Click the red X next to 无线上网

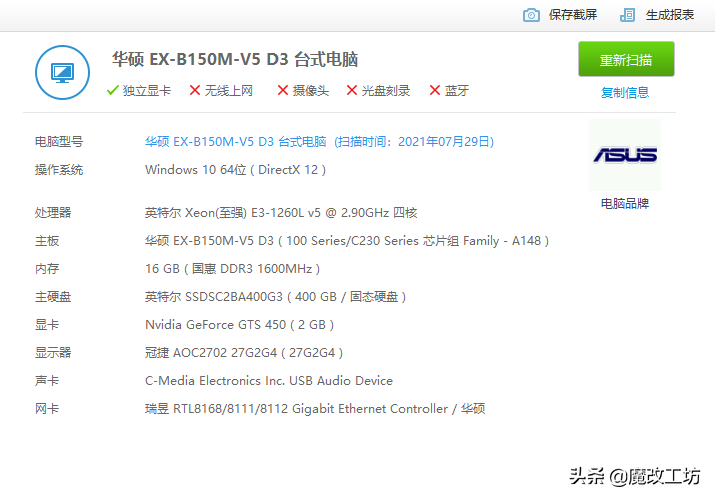point(195,90)
